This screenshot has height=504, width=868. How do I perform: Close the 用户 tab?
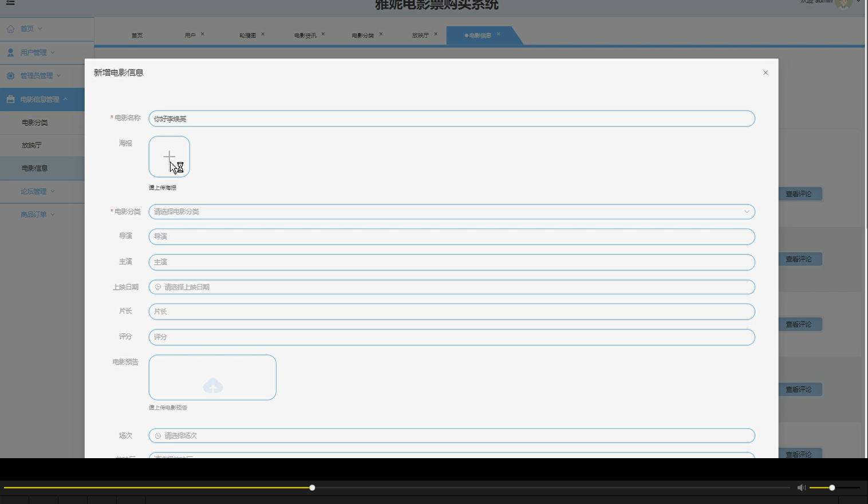[203, 34]
